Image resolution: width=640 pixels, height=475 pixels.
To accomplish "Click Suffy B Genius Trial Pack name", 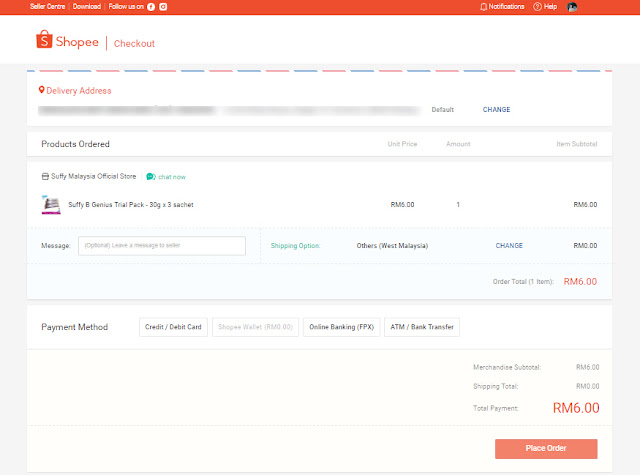I will 131,204.
